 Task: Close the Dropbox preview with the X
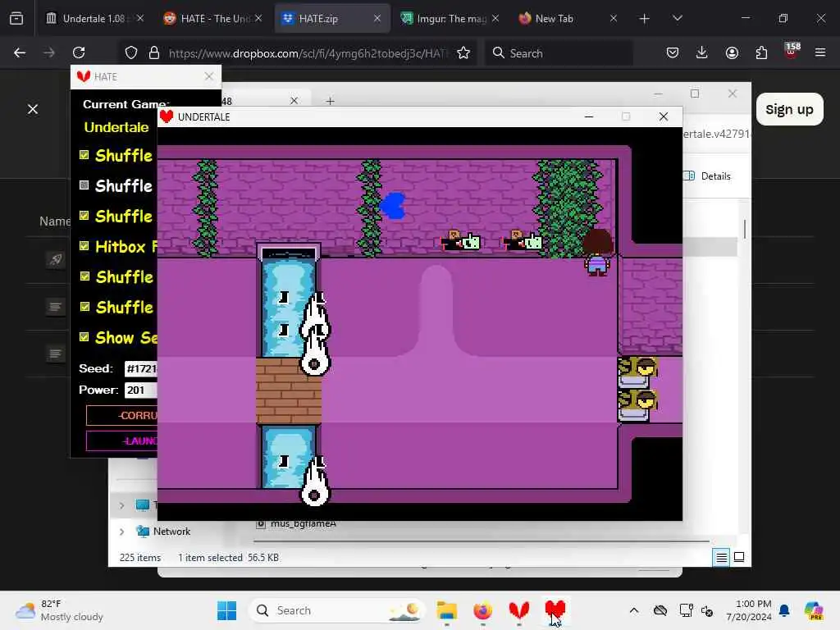(x=33, y=109)
